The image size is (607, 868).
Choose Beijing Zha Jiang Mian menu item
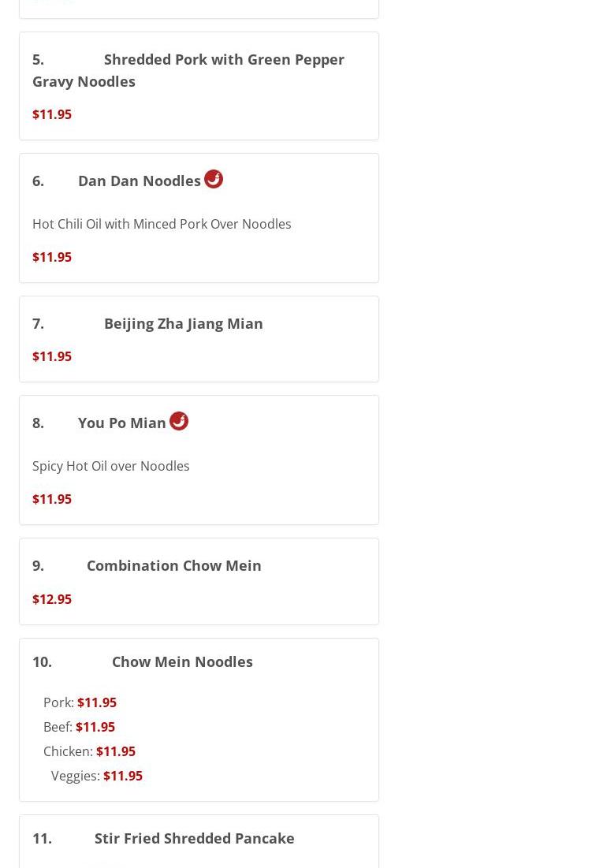[x=183, y=323]
